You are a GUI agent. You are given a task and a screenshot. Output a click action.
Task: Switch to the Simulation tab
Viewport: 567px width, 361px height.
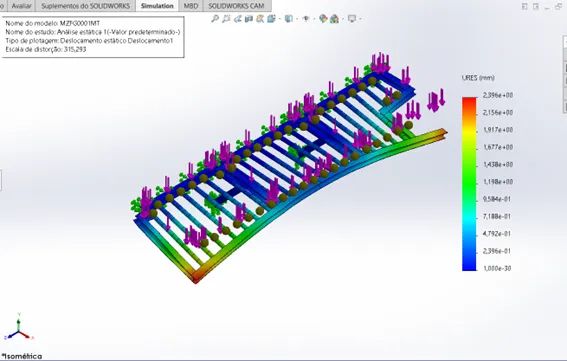[x=157, y=6]
